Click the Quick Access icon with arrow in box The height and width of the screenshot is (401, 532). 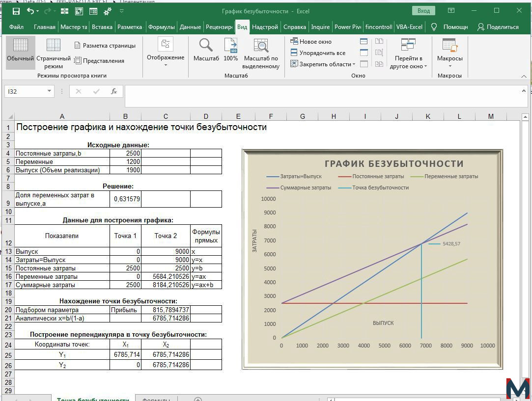click(79, 11)
